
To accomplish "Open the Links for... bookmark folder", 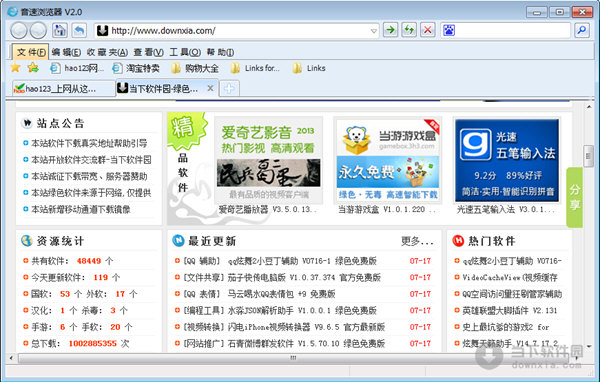I will click(x=255, y=68).
